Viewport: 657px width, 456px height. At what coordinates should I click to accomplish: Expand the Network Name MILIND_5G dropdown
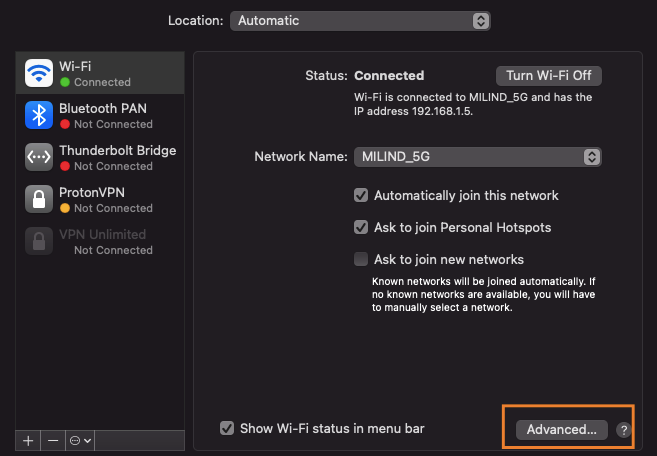coord(477,157)
